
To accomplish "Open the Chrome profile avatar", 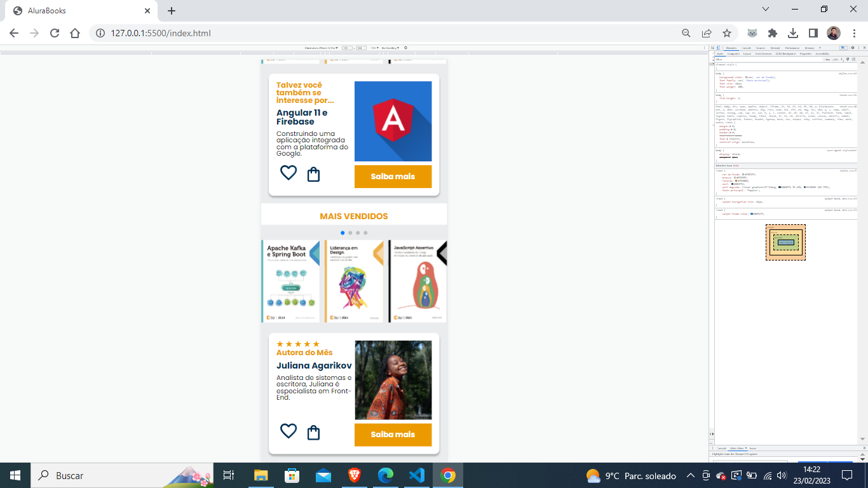I will (x=834, y=33).
